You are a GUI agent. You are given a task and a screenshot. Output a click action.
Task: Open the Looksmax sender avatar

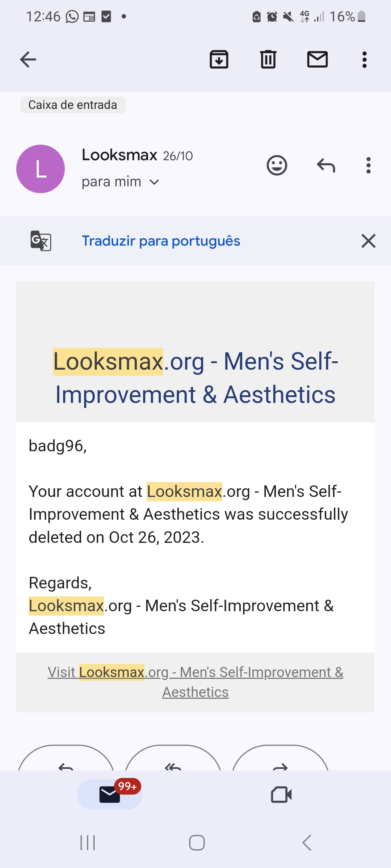tap(41, 169)
